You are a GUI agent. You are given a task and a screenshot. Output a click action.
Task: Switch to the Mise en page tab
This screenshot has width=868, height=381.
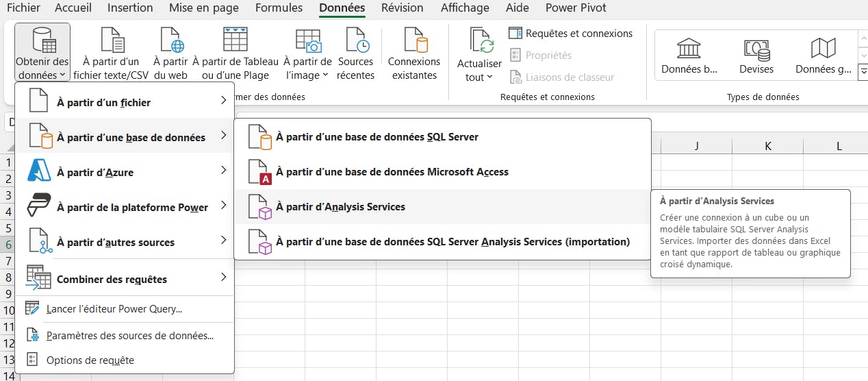tap(204, 8)
